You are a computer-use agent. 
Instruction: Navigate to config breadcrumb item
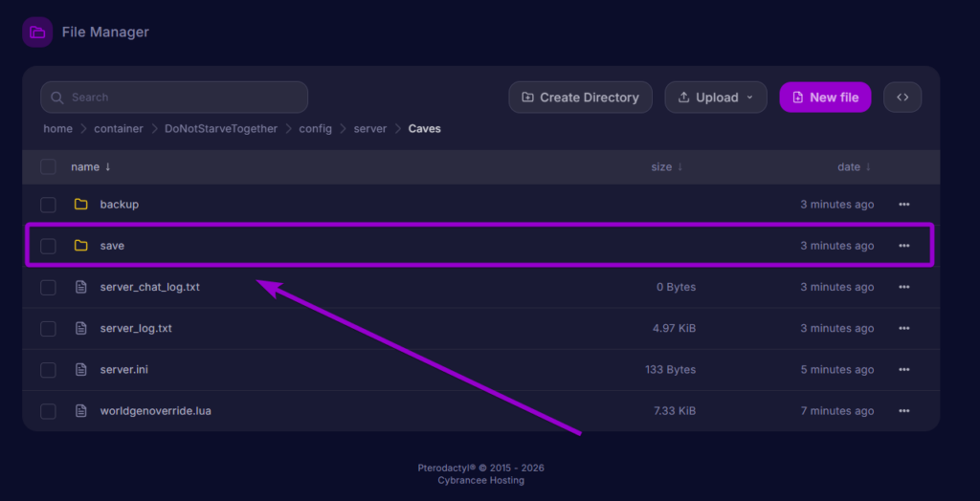click(316, 129)
